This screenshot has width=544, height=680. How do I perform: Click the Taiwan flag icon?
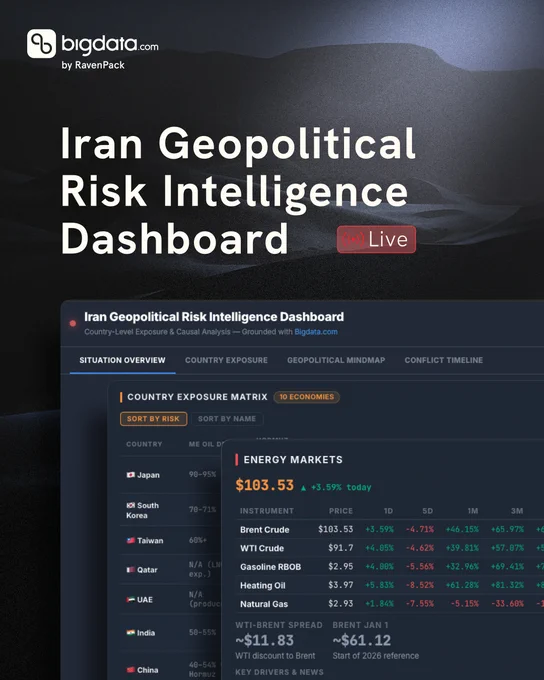[131, 540]
